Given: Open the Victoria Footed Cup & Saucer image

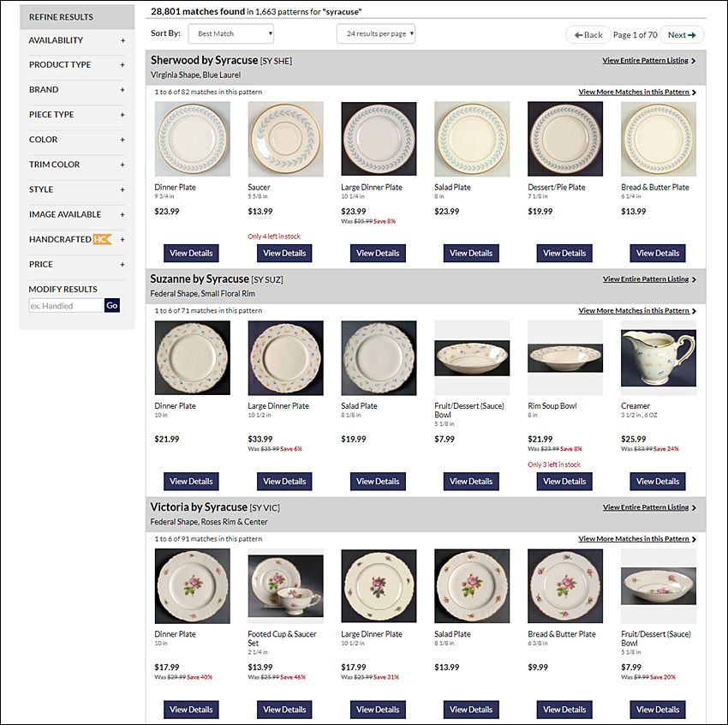Looking at the screenshot, I should coord(285,586).
